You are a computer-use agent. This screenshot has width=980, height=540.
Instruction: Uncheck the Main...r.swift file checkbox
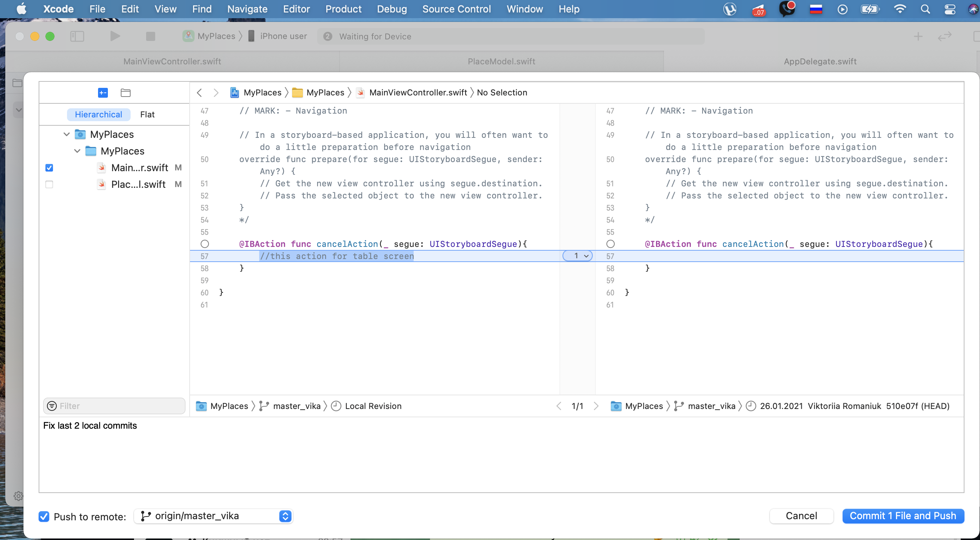point(49,168)
